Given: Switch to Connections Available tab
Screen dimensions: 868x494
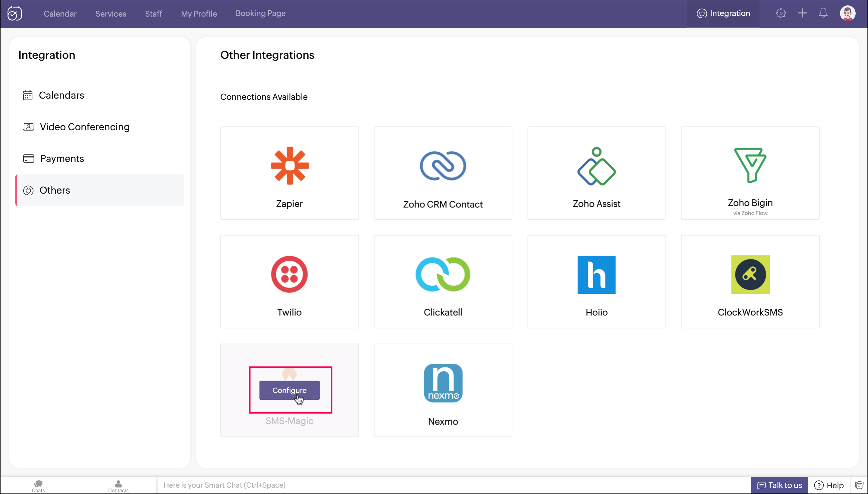Looking at the screenshot, I should (x=264, y=97).
